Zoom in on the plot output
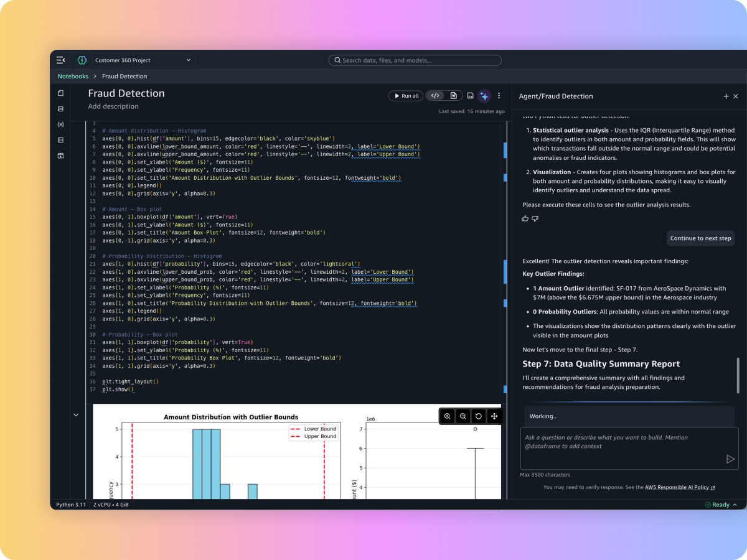The height and width of the screenshot is (560, 747). pyautogui.click(x=447, y=416)
